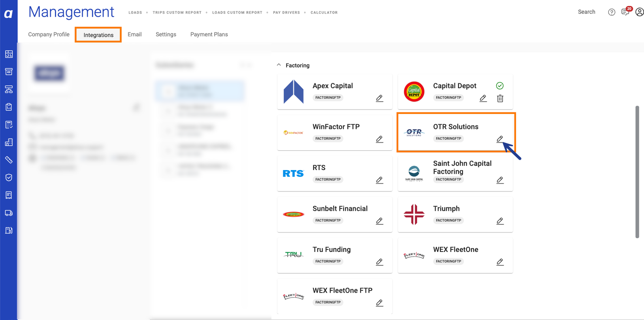This screenshot has width=644, height=320.
Task: Click FACTORINGFTP tag on OTR Solutions
Action: pos(448,138)
